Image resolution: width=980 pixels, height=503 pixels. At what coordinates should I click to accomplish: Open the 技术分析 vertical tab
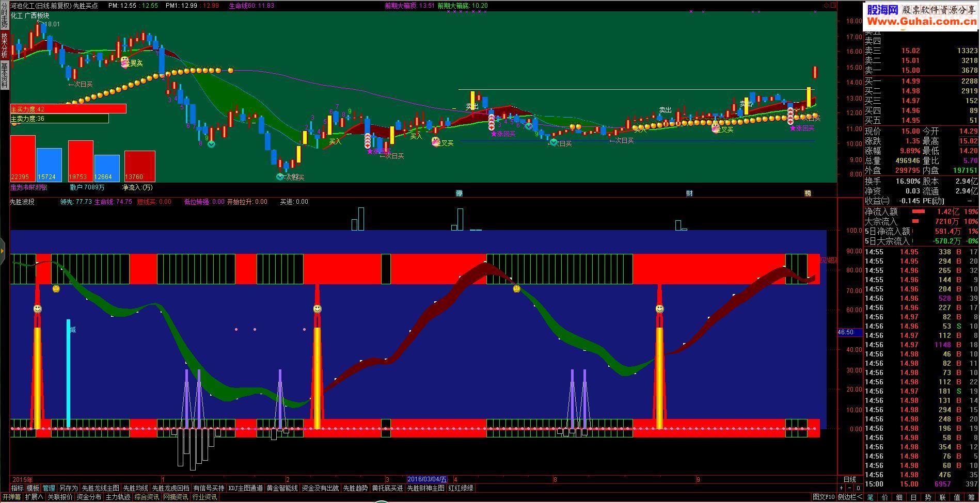pos(4,45)
